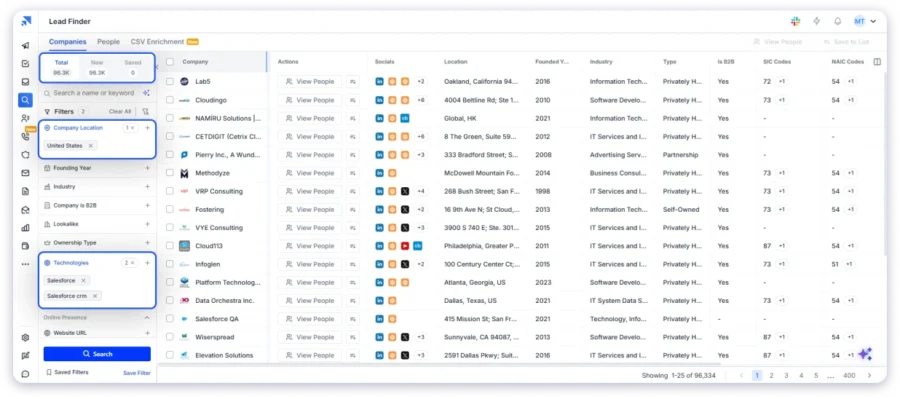900x399 pixels.
Task: Show Total 96.3K results
Action: [x=61, y=68]
